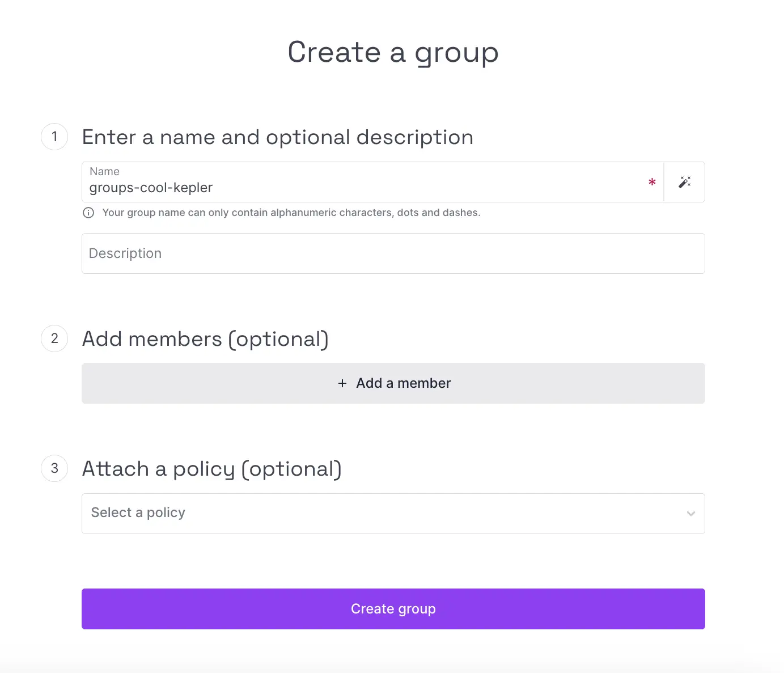This screenshot has width=784, height=673.
Task: Click the info icon beside the name hint
Action: pos(88,213)
